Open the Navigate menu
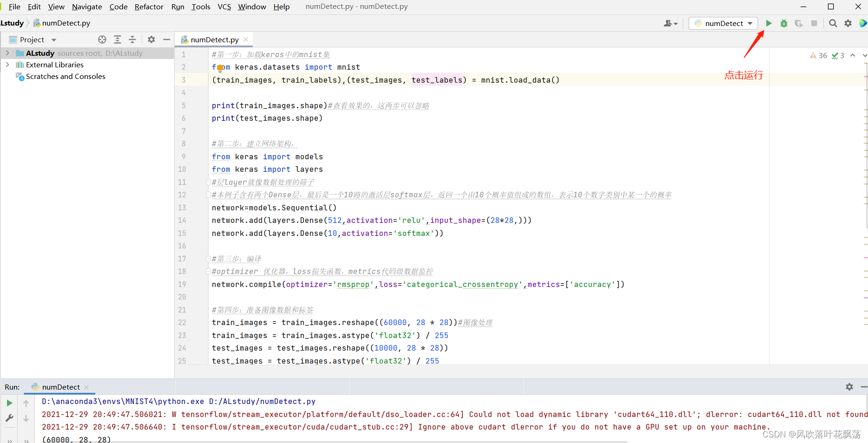This screenshot has width=868, height=443. click(x=87, y=7)
